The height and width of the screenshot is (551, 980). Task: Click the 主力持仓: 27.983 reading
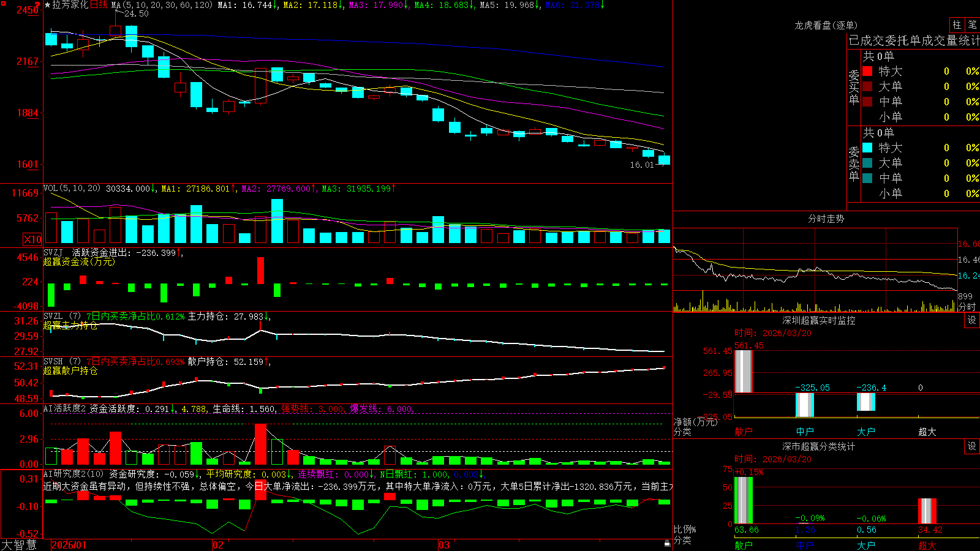click(x=229, y=317)
